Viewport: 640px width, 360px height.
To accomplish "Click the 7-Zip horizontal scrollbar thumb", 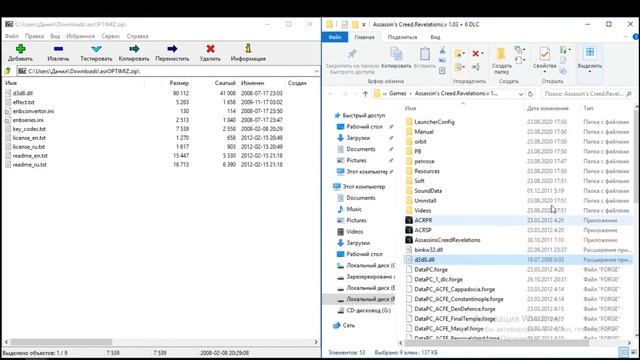I will pos(61,342).
